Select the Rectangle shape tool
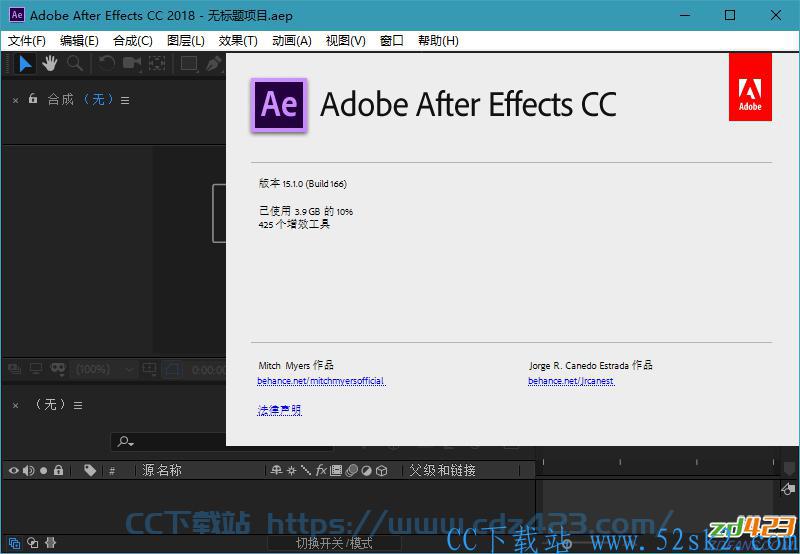The image size is (800, 554). point(189,64)
